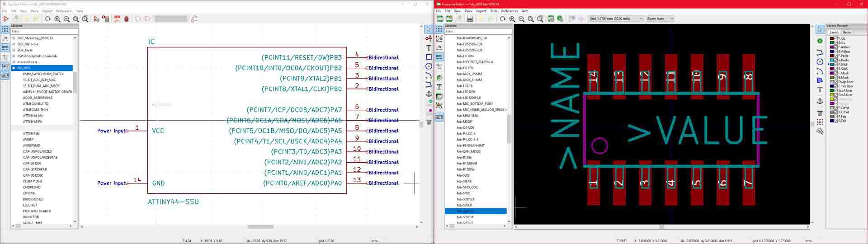Click footprint properties icon in Footprint Editor toolbar
This screenshot has height=244, width=868.
(x=551, y=19)
